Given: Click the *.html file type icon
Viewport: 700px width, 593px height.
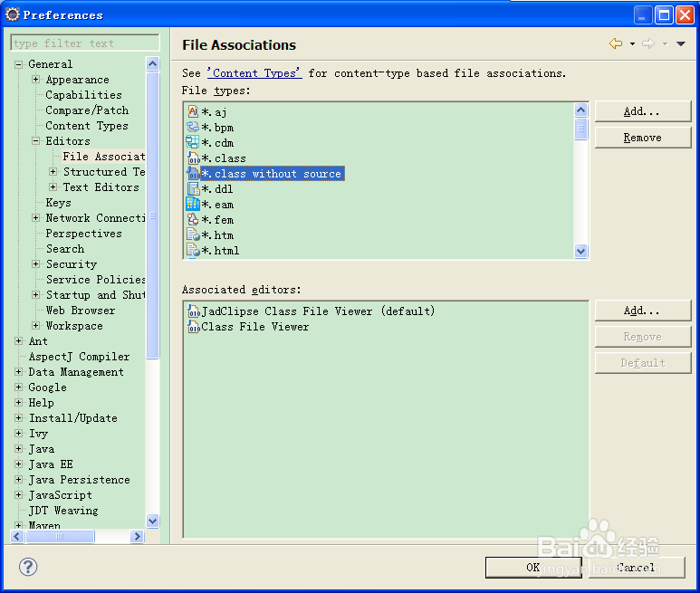Looking at the screenshot, I should [x=193, y=250].
